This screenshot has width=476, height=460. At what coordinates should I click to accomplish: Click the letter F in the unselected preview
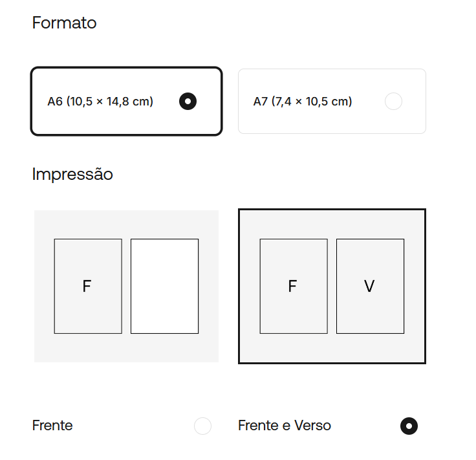pos(87,286)
